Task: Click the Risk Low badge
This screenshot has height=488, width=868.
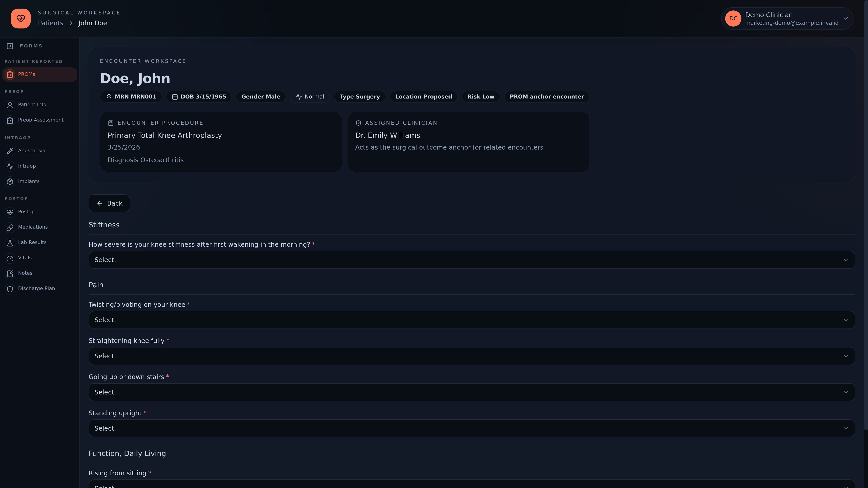Action: pyautogui.click(x=481, y=97)
